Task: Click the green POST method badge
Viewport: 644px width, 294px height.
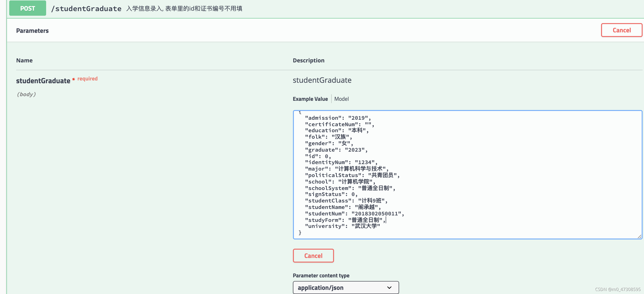Action: [x=27, y=8]
